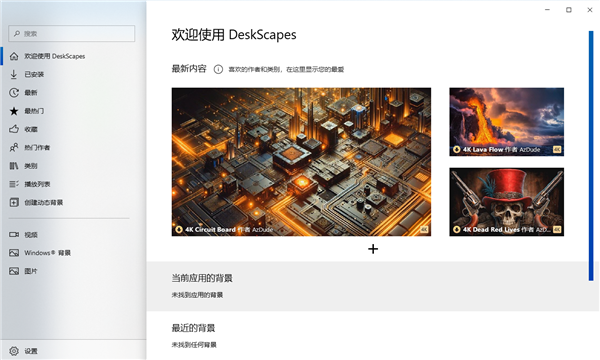The height and width of the screenshot is (360, 600).
Task: Click the plus button below the thumbnails
Action: click(x=373, y=249)
